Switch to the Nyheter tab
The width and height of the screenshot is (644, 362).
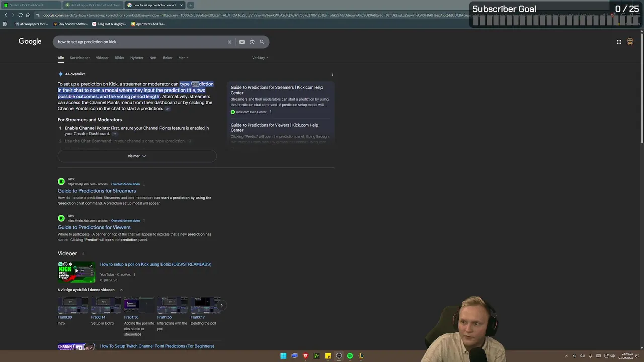click(137, 58)
